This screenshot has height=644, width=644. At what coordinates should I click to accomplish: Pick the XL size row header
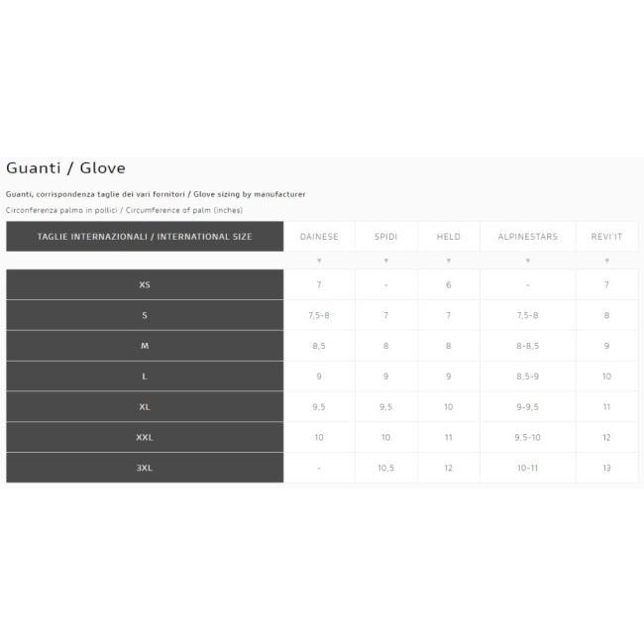(x=145, y=406)
